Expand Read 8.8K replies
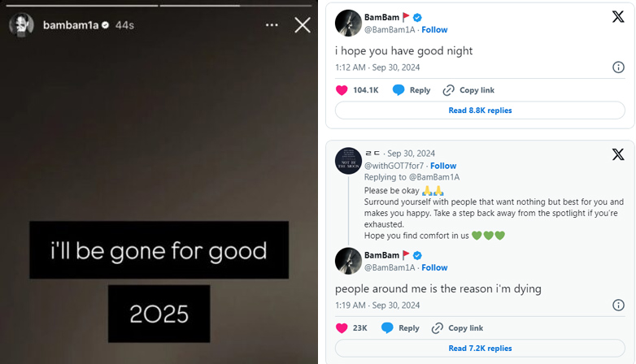 [480, 110]
